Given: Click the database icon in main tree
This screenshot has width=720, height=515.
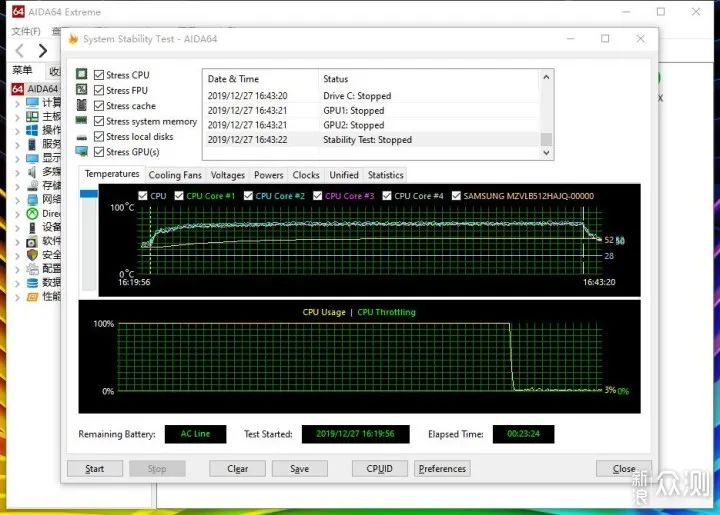Looking at the screenshot, I should [32, 283].
